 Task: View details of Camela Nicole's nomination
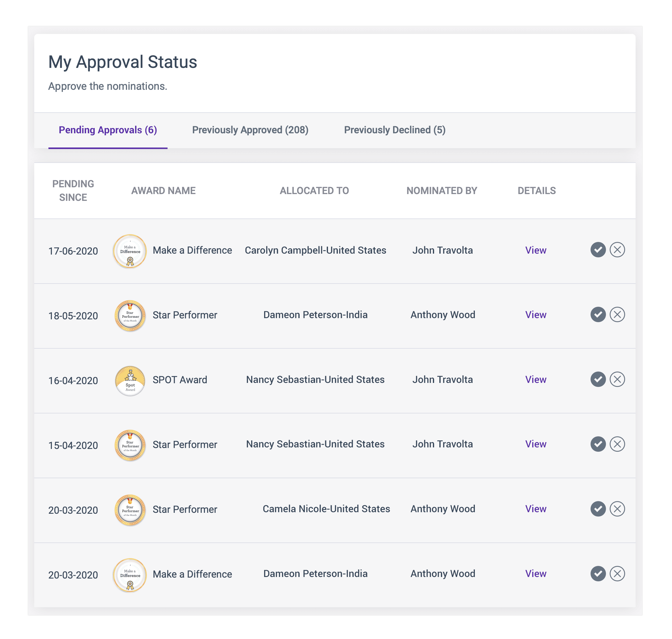[535, 509]
